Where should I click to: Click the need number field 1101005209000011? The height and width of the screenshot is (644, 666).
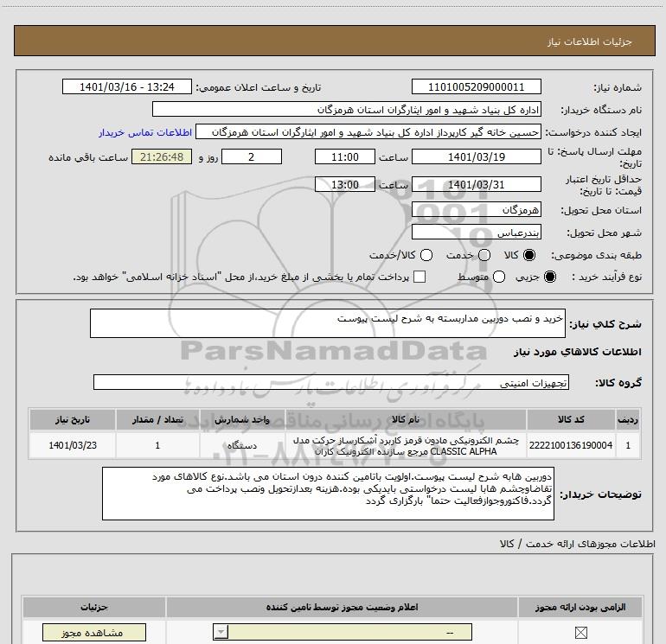[x=476, y=86]
